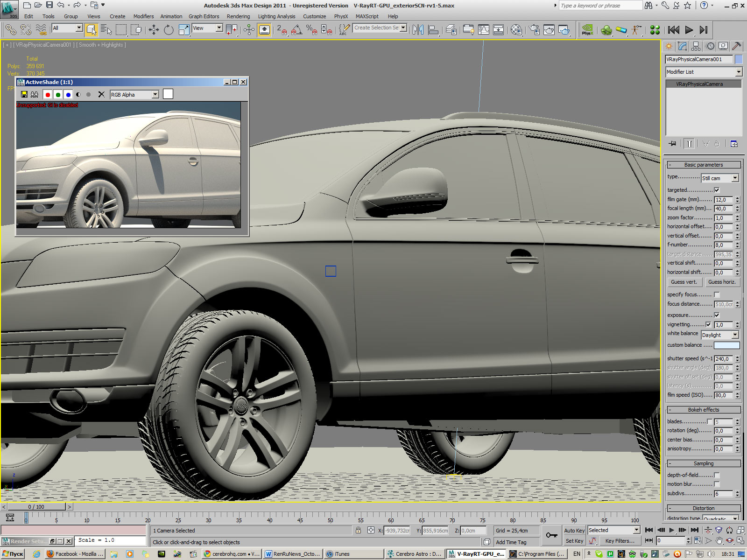Open the Material Editor
Viewport: 747px width, 560px height.
coord(516,30)
